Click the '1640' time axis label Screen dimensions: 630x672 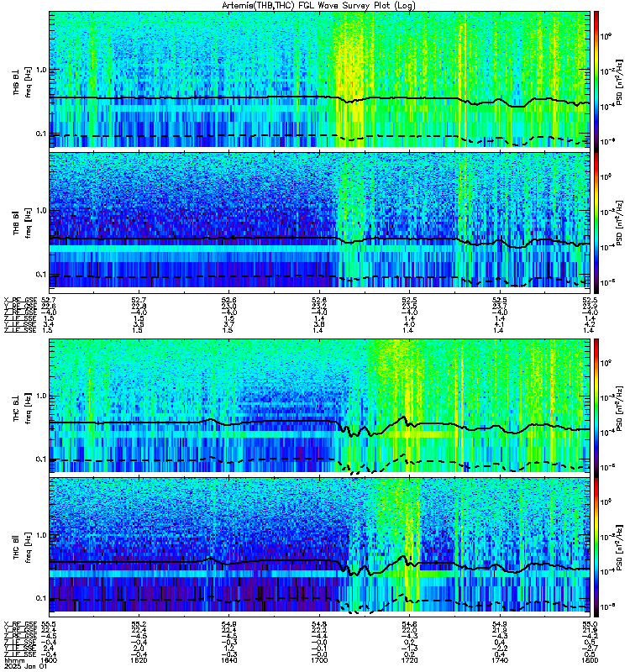[228, 660]
